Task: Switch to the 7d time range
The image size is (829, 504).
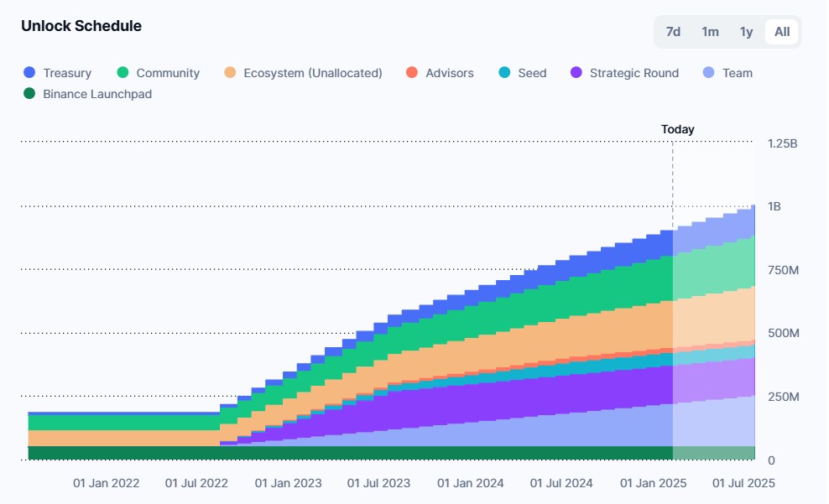Action: point(673,32)
